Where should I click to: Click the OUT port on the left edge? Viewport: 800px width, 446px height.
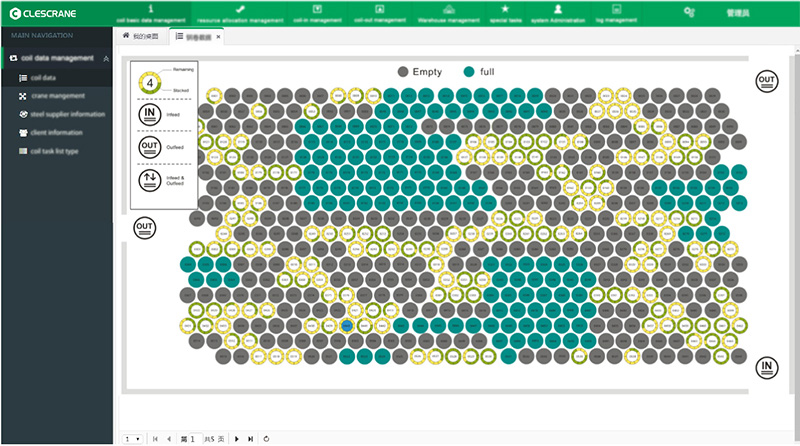point(145,228)
